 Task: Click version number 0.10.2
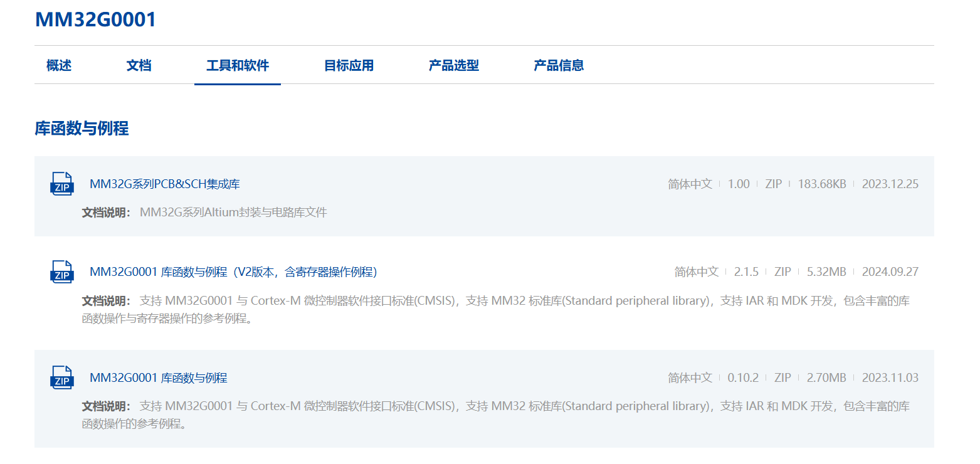coord(743,378)
